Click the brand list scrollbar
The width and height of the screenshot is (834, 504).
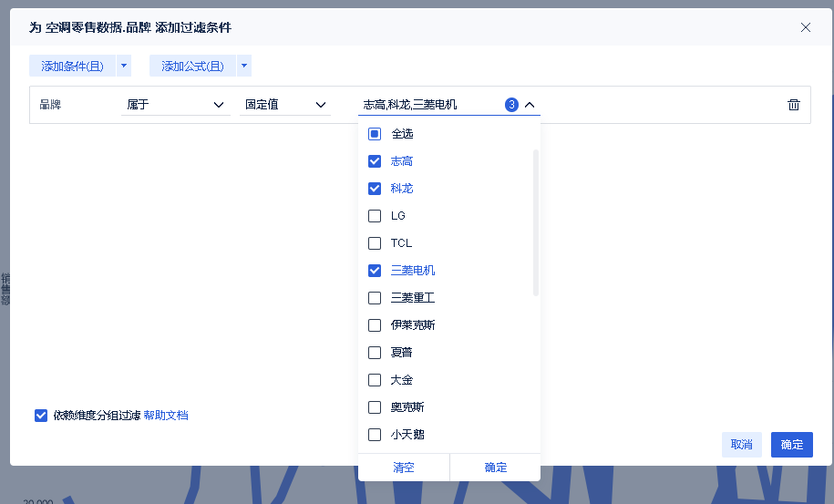click(x=536, y=222)
